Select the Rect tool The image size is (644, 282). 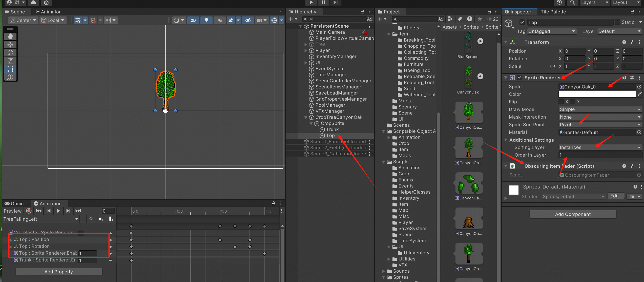click(10, 69)
